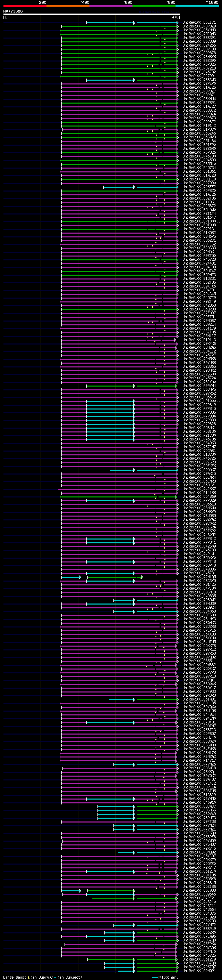Click the label UniRef100_P19142
Screen dimensions: 222x980
199,126
